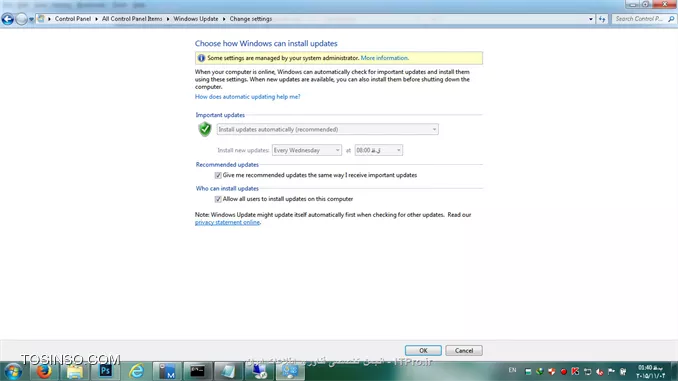The image size is (678, 381).
Task: Click the globe tray icon
Action: click(540, 371)
